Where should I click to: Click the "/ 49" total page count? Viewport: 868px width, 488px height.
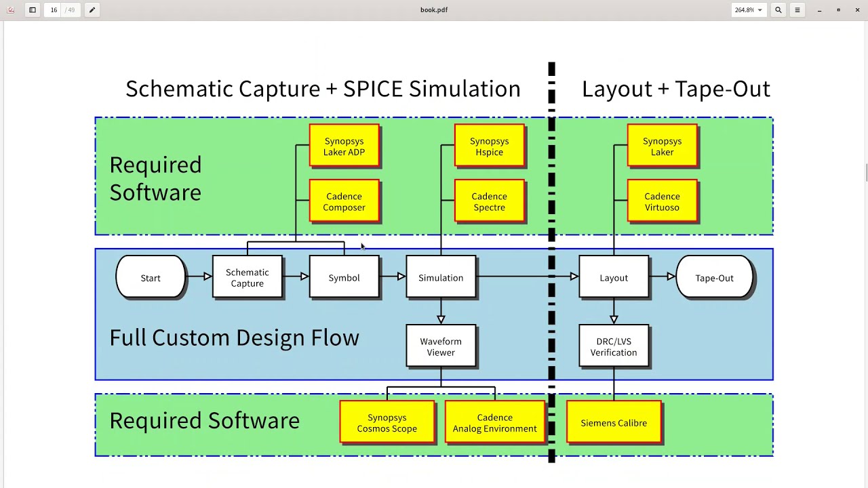click(71, 10)
